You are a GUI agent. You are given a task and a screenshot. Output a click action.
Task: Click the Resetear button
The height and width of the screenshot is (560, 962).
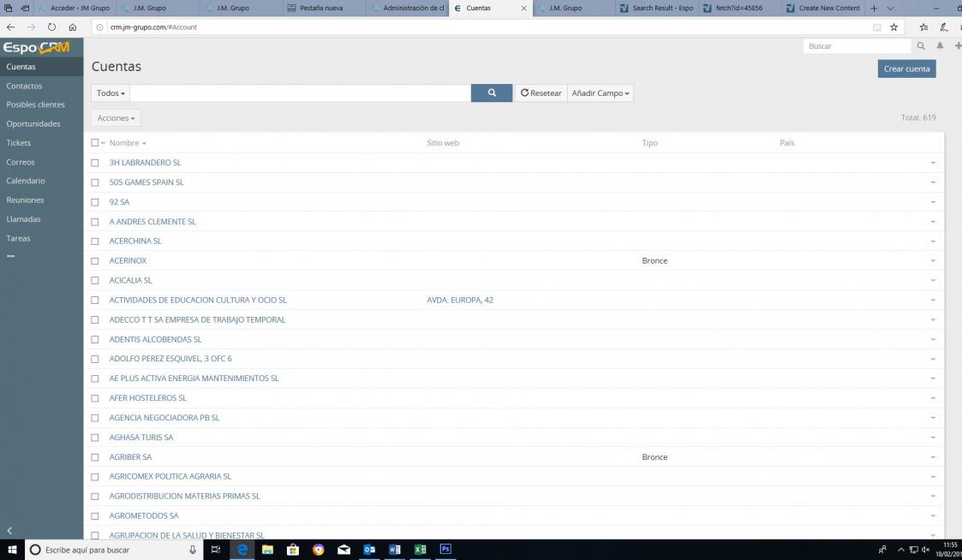pos(541,93)
